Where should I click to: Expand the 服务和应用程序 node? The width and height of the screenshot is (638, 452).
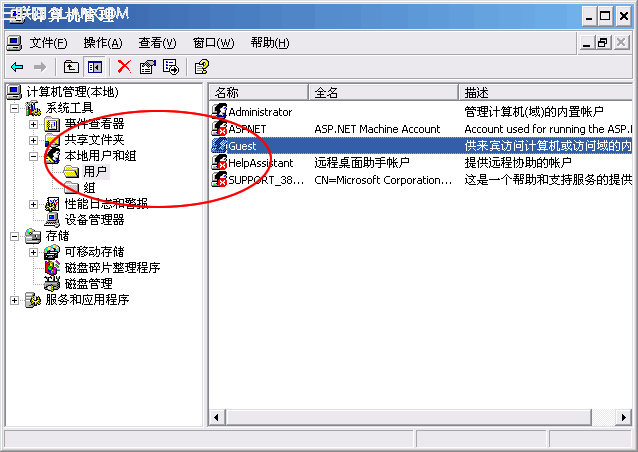point(14,300)
